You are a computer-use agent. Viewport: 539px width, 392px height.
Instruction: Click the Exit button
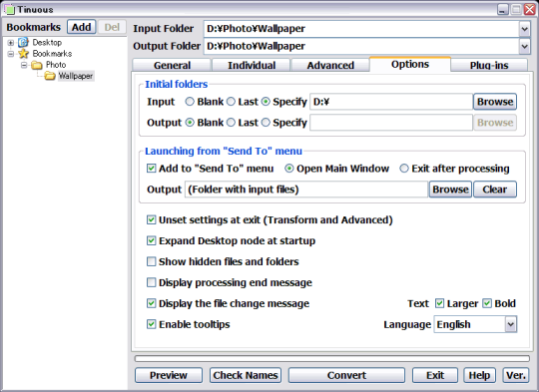click(x=435, y=375)
